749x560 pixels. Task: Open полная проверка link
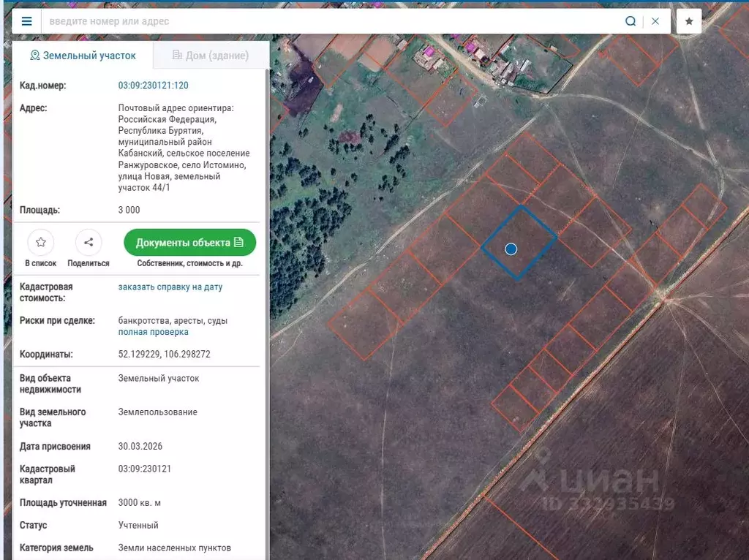[154, 332]
